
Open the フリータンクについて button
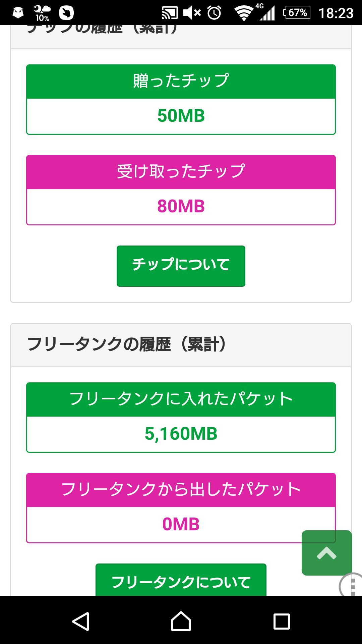pyautogui.click(x=181, y=581)
